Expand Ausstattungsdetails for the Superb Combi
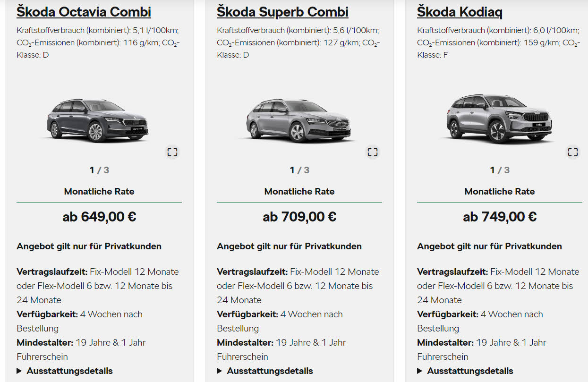Screen dimensions: 588x382 tap(265, 371)
